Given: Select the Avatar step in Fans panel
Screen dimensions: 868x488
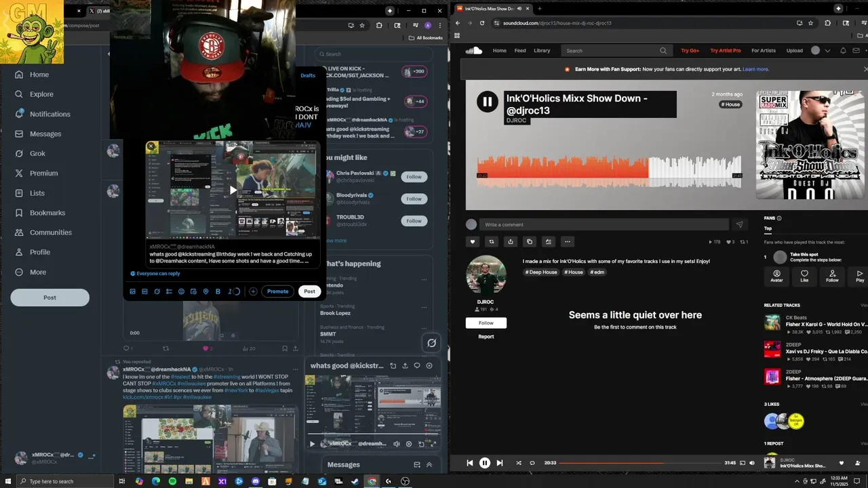Looking at the screenshot, I should 776,276.
